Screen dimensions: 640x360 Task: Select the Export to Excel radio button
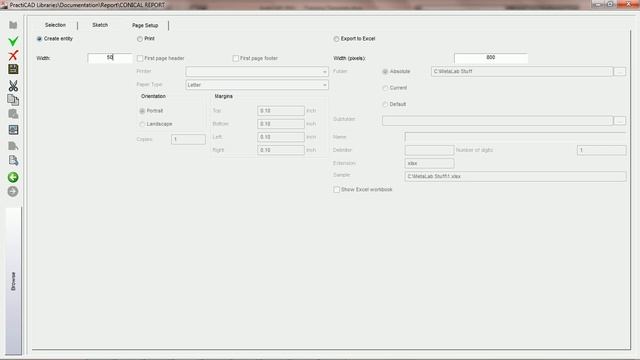336,39
